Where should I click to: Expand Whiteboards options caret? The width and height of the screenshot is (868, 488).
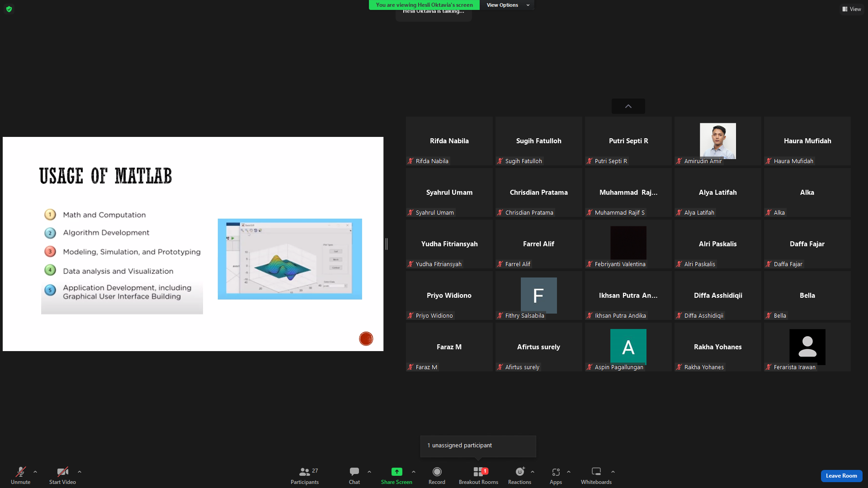coord(613,472)
